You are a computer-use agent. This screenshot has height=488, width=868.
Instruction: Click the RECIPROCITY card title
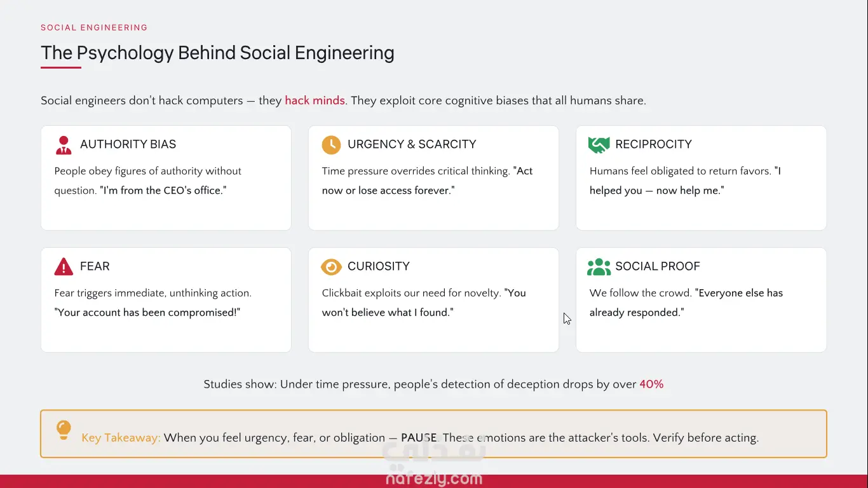pyautogui.click(x=653, y=145)
